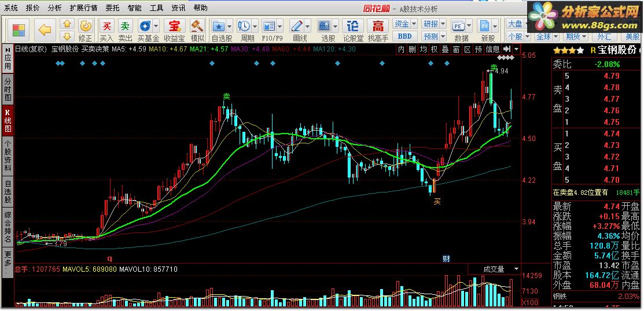Switch to the 个股资料 side tab

8,156
